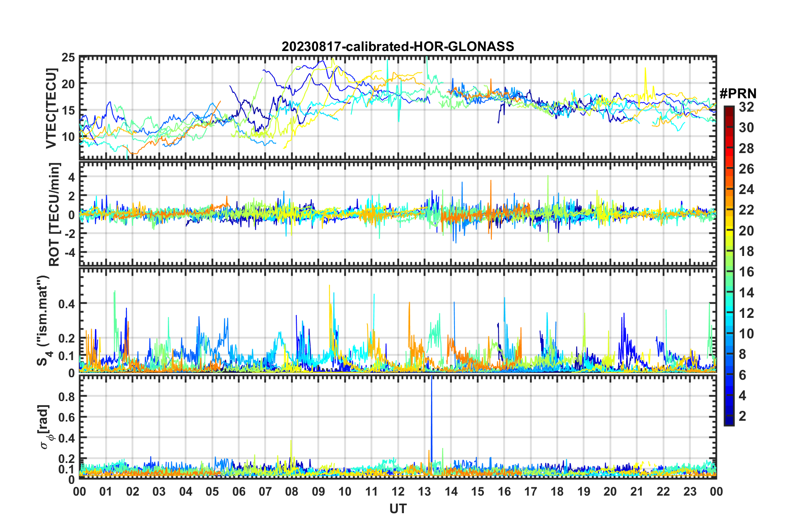The height and width of the screenshot is (532, 796).
Task: Click VTEC y-axis tick 10
Action: [x=68, y=136]
